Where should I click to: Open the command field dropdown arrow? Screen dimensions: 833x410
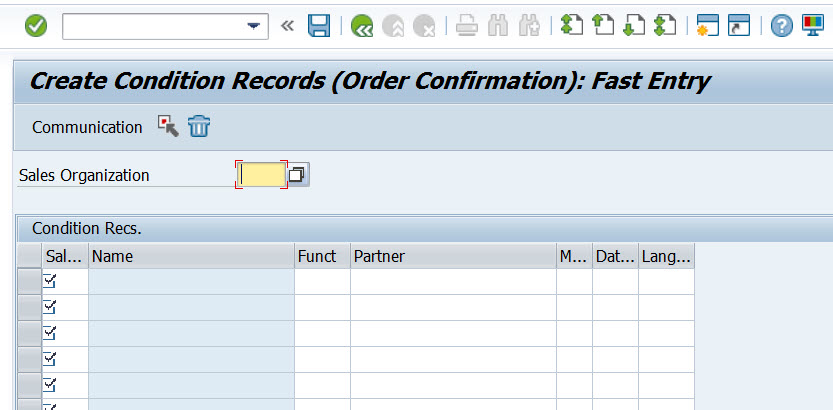pos(254,26)
